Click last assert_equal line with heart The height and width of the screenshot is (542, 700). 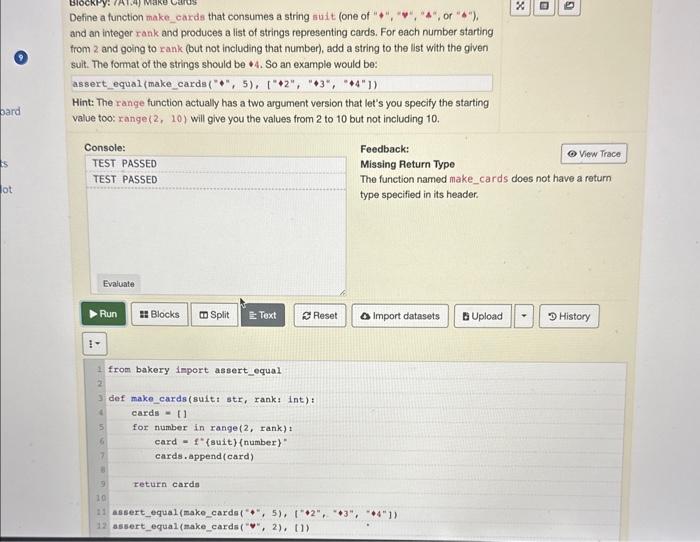pyautogui.click(x=211, y=527)
